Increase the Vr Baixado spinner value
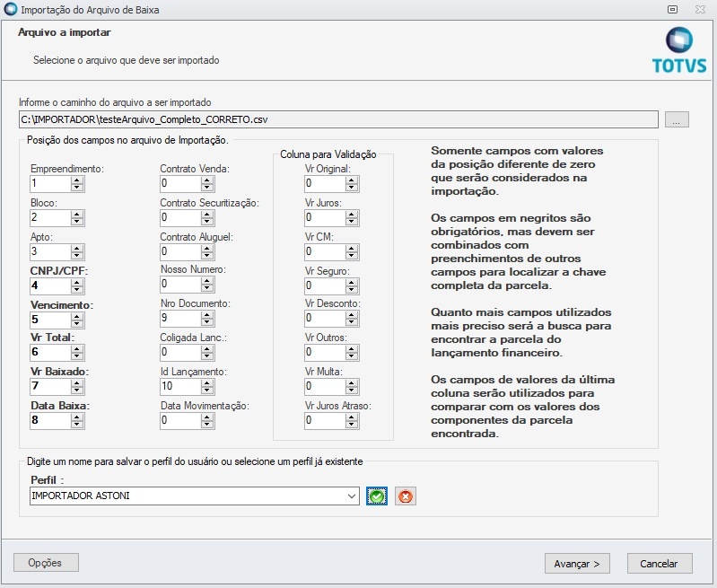The height and width of the screenshot is (588, 717). click(77, 383)
